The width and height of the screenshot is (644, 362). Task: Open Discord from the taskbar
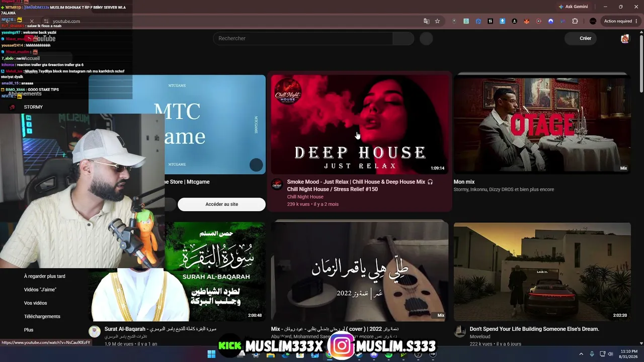tap(374, 354)
